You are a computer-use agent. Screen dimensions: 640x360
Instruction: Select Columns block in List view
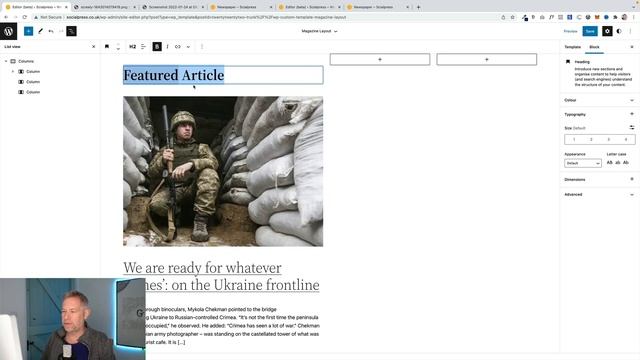point(26,61)
